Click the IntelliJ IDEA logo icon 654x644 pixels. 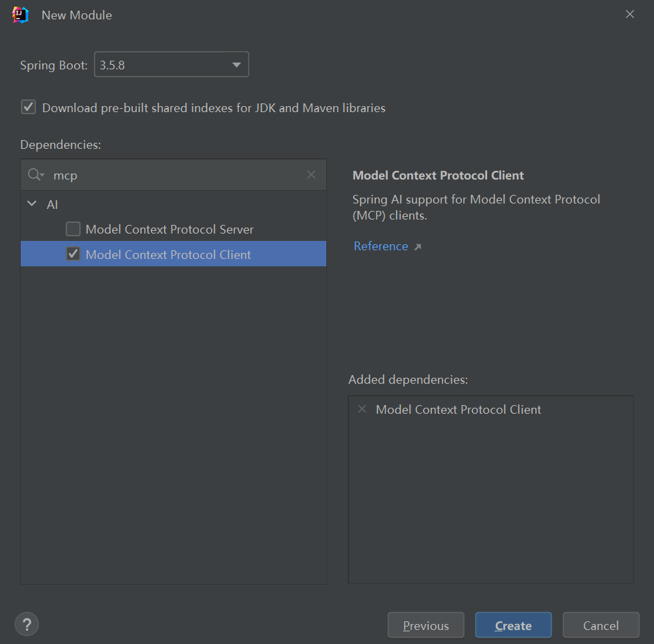[x=21, y=15]
